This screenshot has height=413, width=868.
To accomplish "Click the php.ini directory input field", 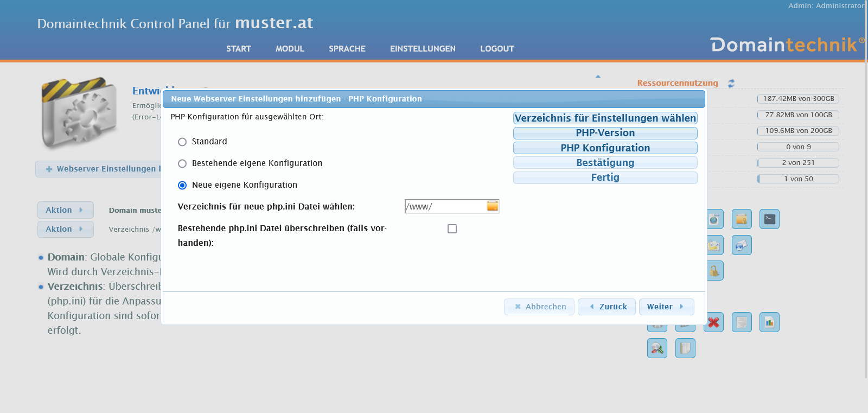I will [x=445, y=206].
